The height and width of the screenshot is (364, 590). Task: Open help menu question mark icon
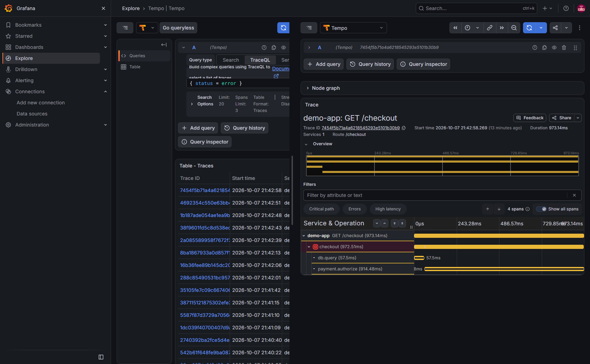click(x=566, y=8)
